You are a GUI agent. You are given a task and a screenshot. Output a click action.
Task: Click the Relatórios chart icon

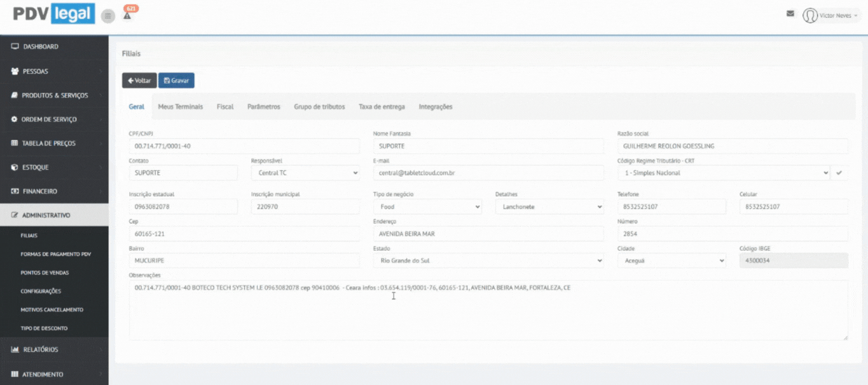coord(15,349)
